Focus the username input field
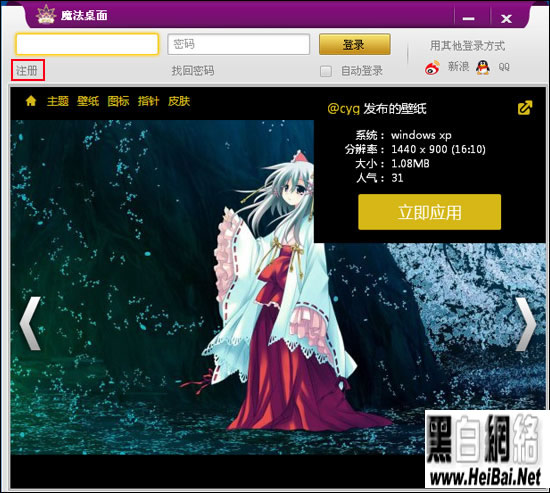Screen dimensions: 550x493 coord(87,44)
